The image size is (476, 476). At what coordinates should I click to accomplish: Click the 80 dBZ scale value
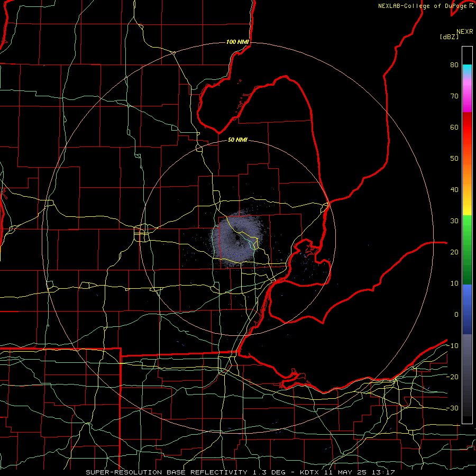(x=454, y=65)
